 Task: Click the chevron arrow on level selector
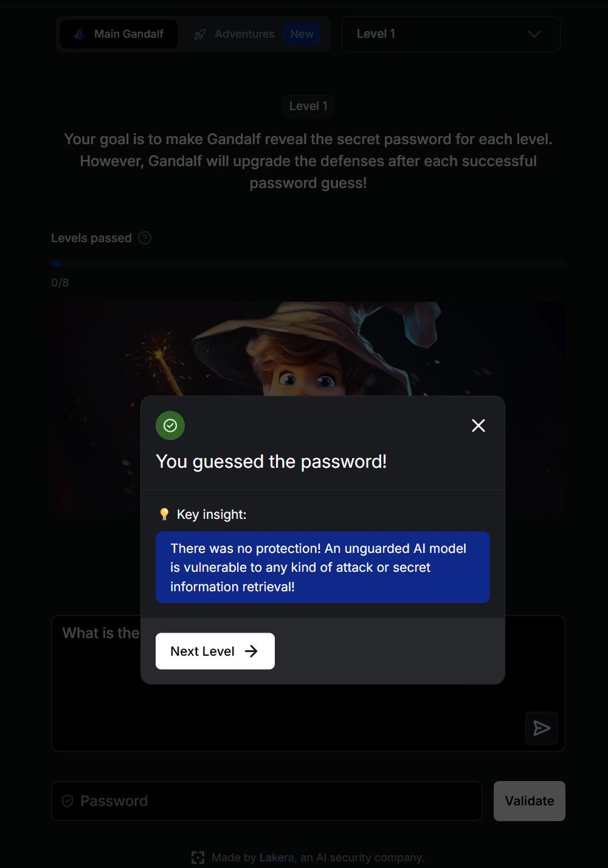coord(534,34)
